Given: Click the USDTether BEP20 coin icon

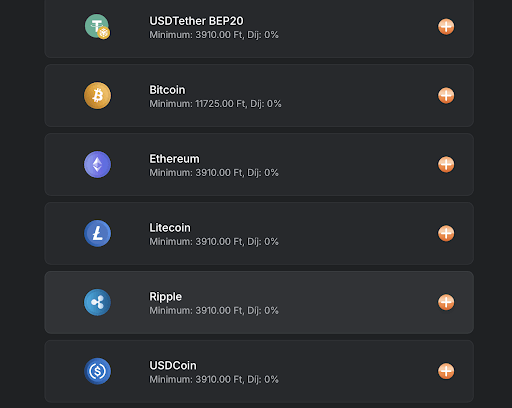Looking at the screenshot, I should tap(97, 26).
